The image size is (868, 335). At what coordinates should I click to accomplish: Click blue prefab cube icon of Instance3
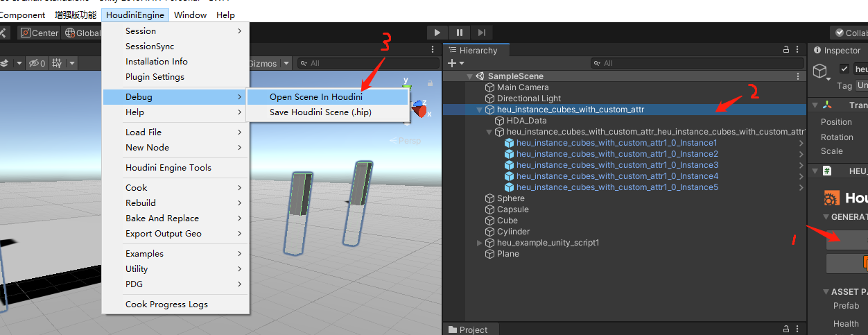coord(510,165)
